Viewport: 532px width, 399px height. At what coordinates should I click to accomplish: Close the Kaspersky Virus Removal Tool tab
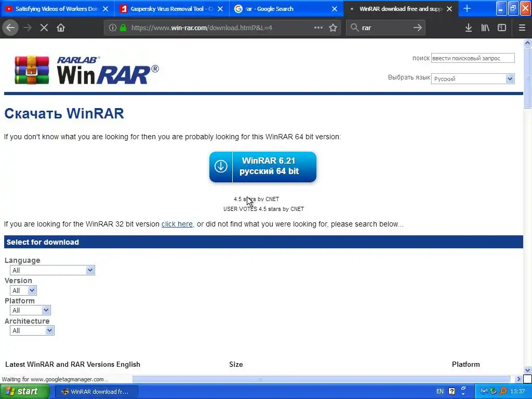pyautogui.click(x=220, y=9)
